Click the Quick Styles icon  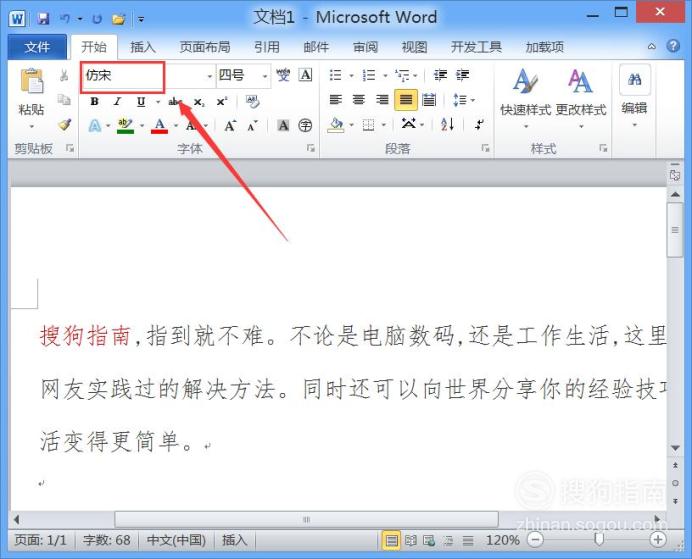tap(525, 81)
